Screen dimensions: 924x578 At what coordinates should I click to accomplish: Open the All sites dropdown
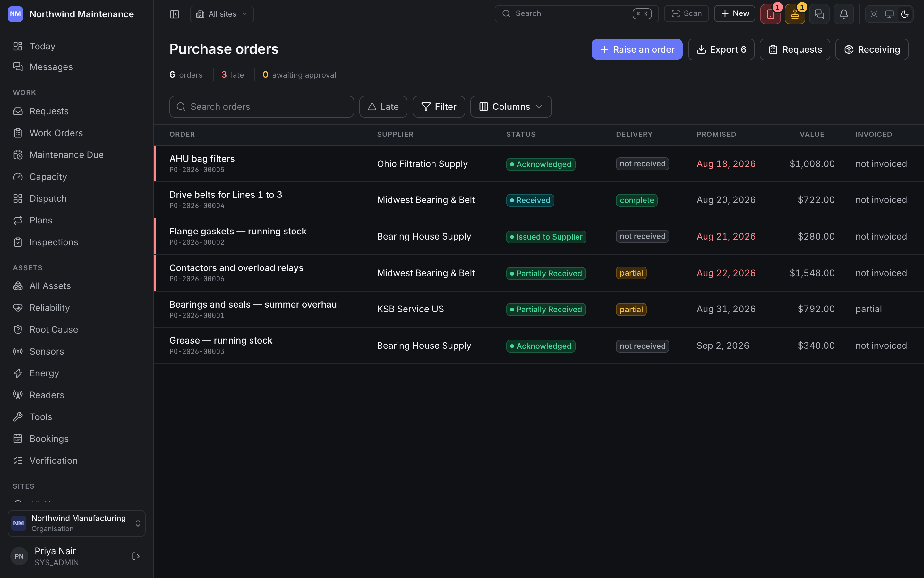click(x=222, y=14)
